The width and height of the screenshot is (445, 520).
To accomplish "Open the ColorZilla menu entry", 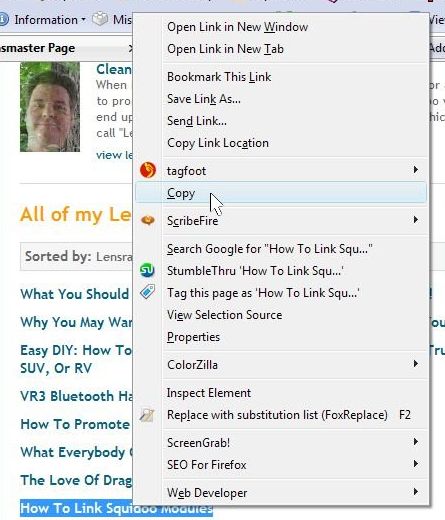I will click(x=281, y=365).
